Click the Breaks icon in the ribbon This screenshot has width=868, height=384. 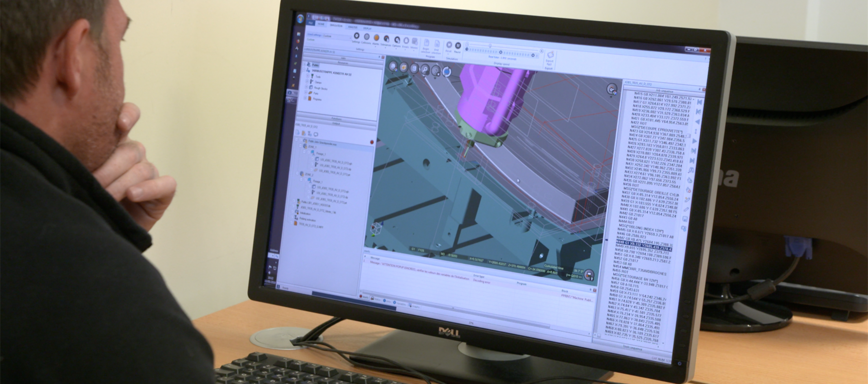pos(406,41)
